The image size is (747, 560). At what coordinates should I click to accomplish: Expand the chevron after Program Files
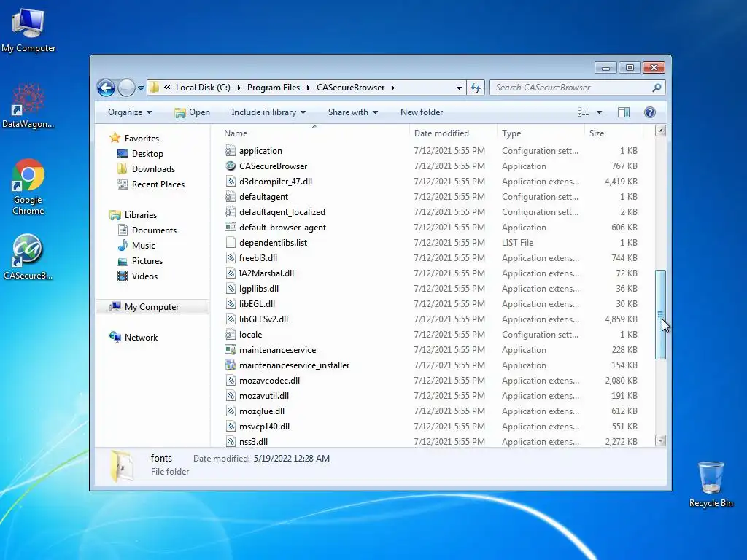tap(309, 87)
